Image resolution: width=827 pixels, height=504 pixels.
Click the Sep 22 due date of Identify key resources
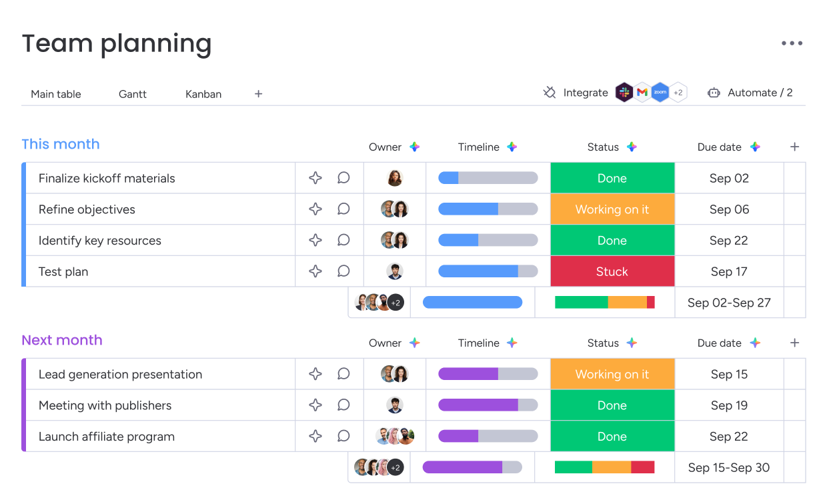(729, 241)
